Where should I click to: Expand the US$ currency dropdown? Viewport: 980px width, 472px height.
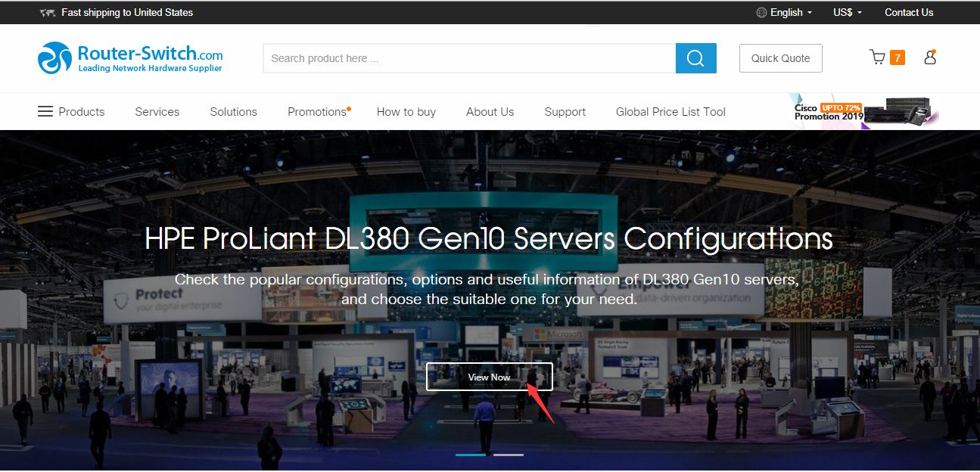pos(848,12)
